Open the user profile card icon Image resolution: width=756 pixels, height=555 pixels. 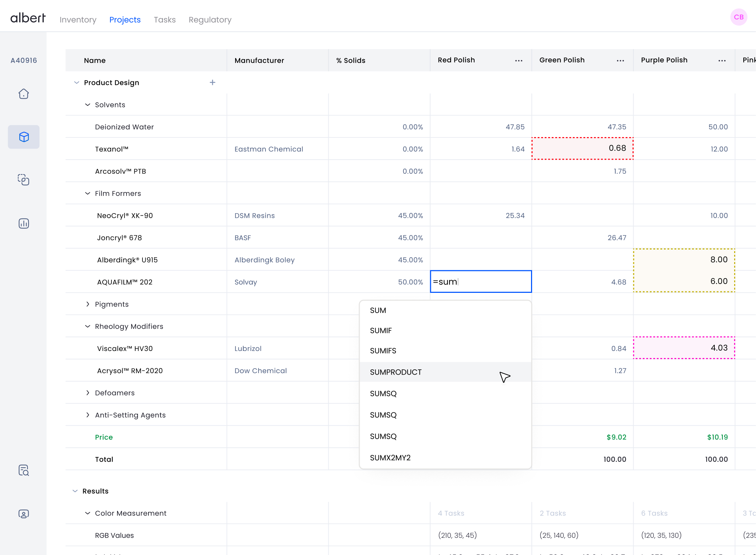click(24, 514)
